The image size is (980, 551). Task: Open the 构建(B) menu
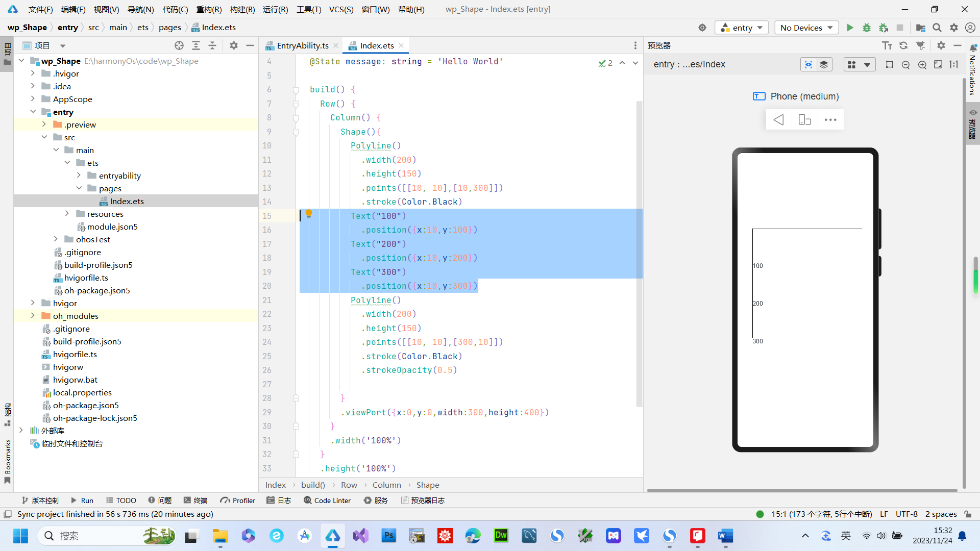(242, 9)
